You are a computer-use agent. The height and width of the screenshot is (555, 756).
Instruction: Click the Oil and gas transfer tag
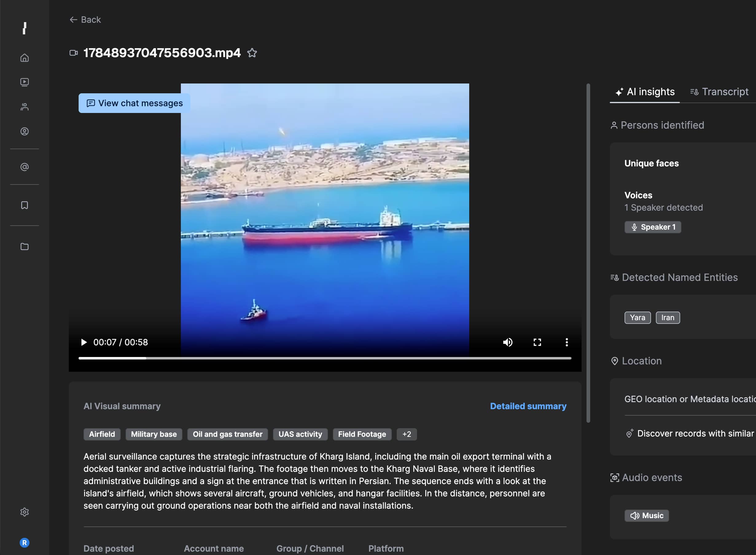point(228,434)
